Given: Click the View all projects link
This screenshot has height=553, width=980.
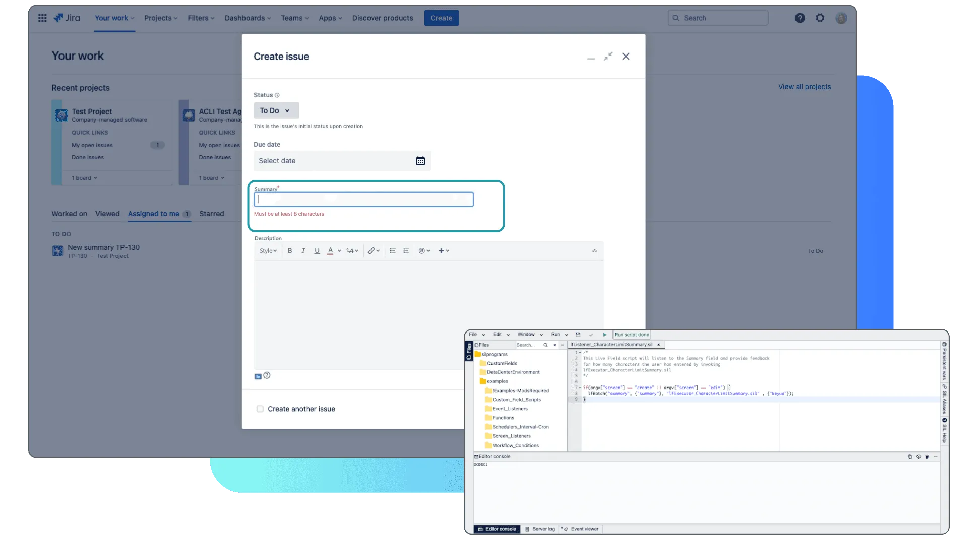Looking at the screenshot, I should pyautogui.click(x=804, y=87).
